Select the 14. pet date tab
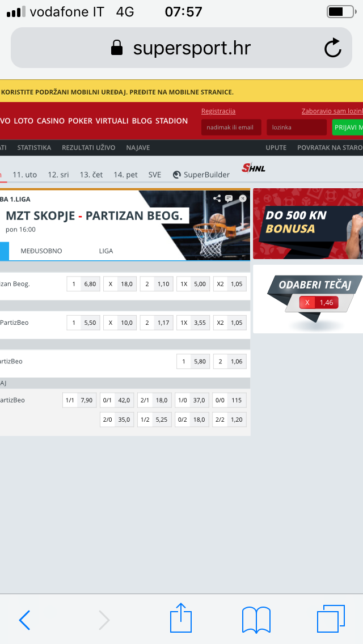Viewport: 363px width, 644px height. coord(126,175)
